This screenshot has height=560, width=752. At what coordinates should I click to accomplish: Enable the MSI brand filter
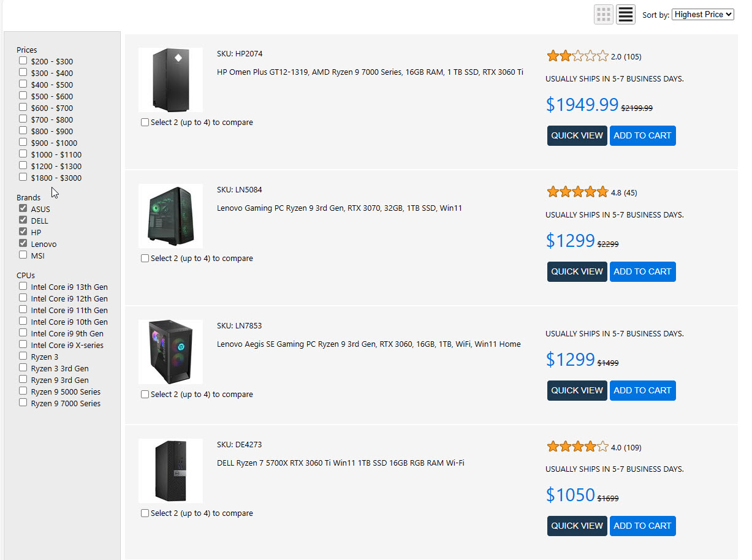pyautogui.click(x=23, y=255)
